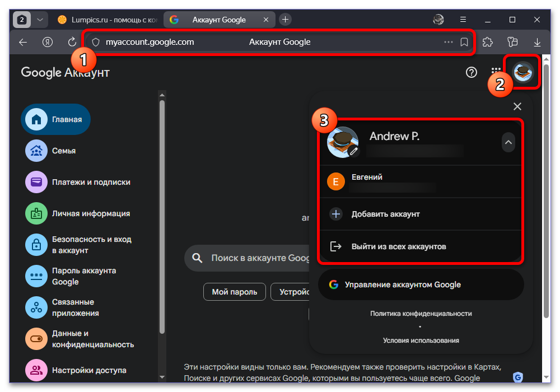Click the Google Аккаунт logo
The width and height of the screenshot is (560, 392).
tap(65, 72)
